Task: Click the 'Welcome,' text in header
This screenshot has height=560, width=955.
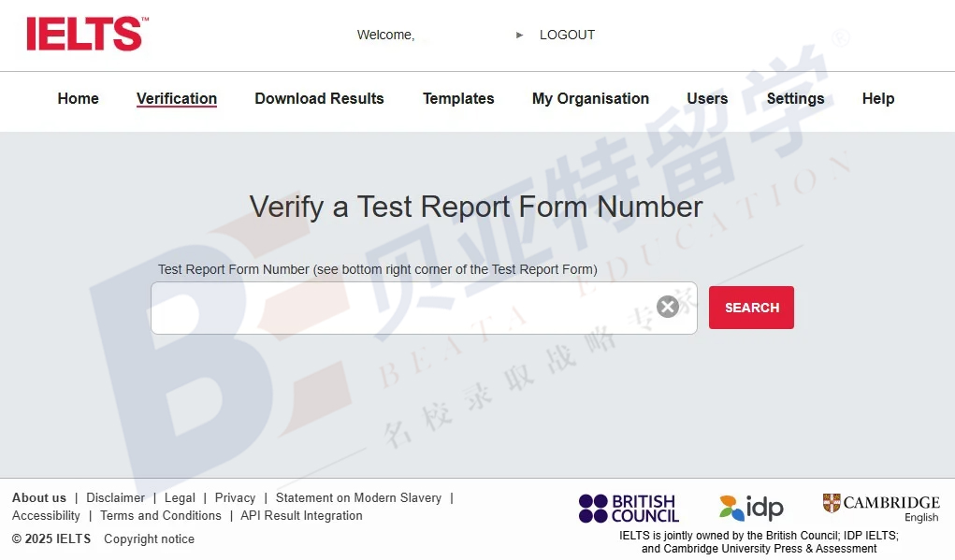Action: 385,36
